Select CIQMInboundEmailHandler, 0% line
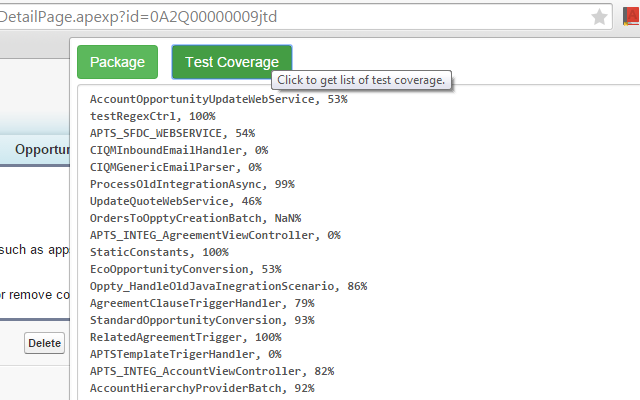 tap(179, 150)
